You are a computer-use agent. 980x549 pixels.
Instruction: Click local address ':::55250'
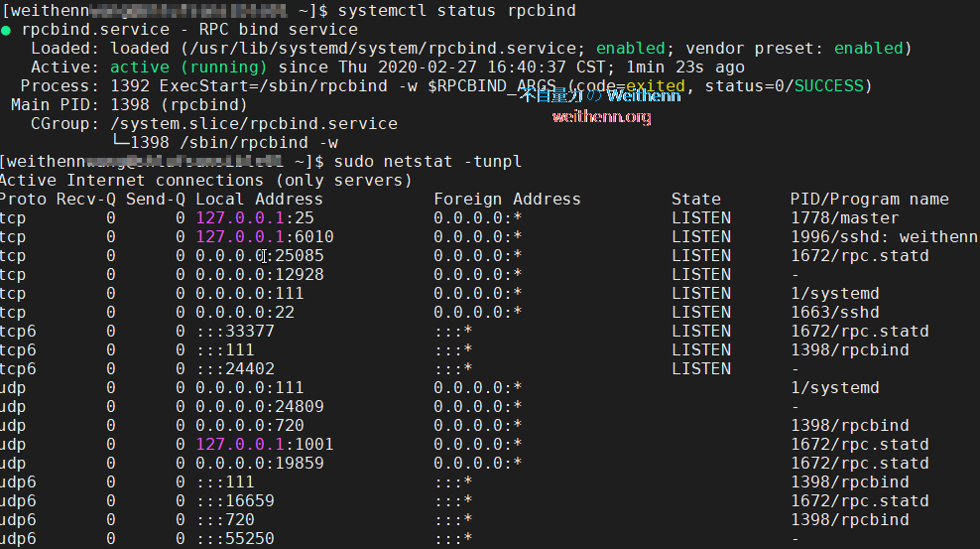point(235,538)
